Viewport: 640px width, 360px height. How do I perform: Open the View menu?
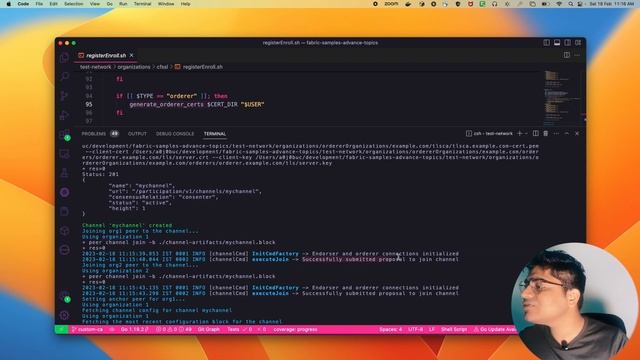point(95,4)
